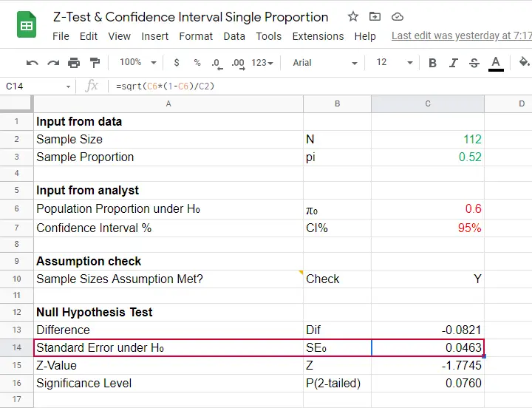
Task: Select cell with sample size 112
Action: coord(428,139)
